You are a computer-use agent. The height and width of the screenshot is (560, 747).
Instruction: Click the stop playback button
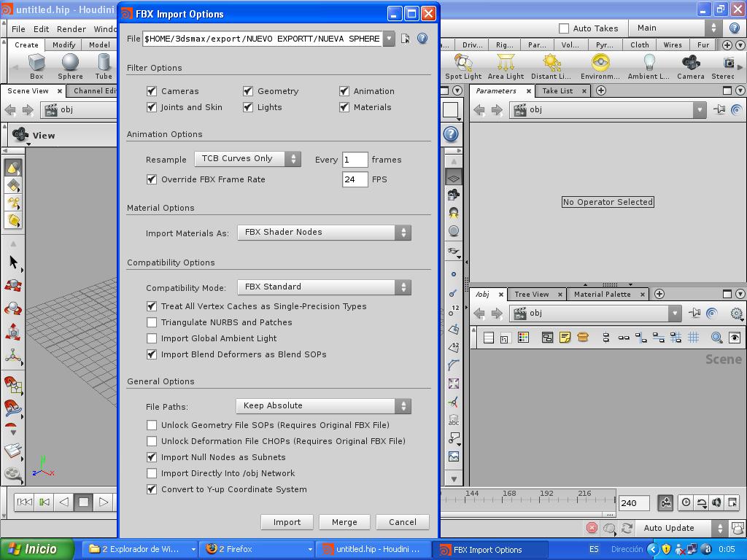(x=83, y=502)
